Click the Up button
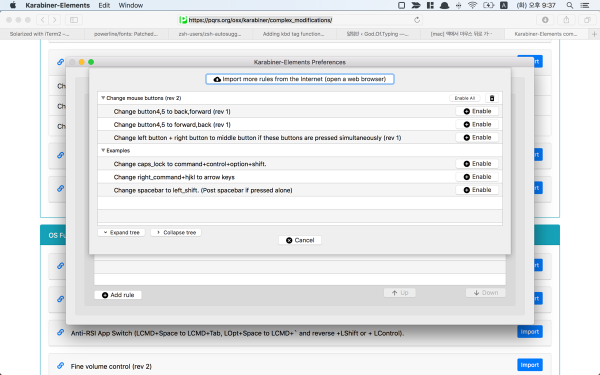Image resolution: width=600 pixels, height=375 pixels. [x=400, y=293]
